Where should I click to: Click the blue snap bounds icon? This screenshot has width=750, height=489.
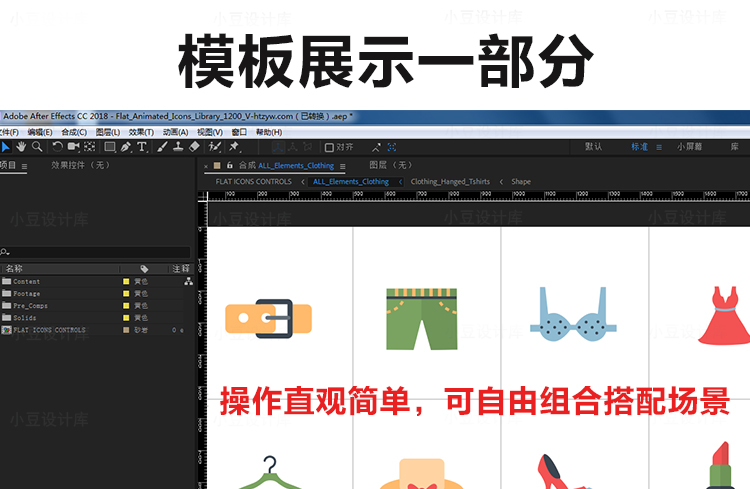392,147
